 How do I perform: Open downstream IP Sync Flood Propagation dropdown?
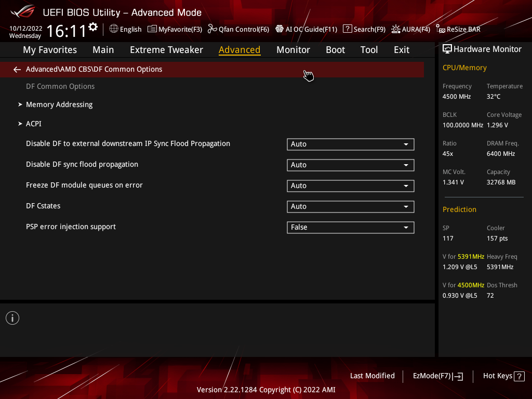pyautogui.click(x=351, y=144)
